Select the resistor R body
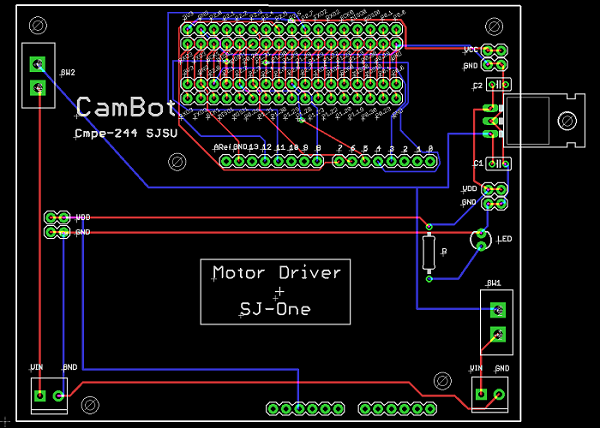This screenshot has width=600, height=428. tap(429, 253)
